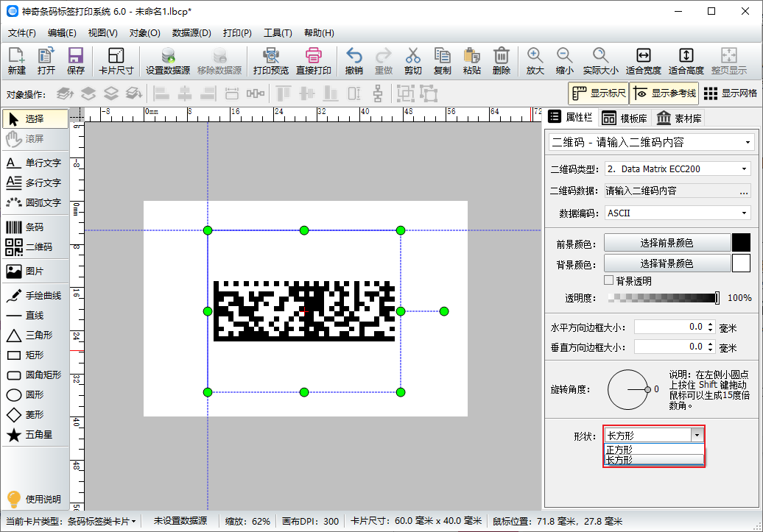Click the black foreground color swatch
Viewport: 763px width, 532px height.
coord(741,243)
